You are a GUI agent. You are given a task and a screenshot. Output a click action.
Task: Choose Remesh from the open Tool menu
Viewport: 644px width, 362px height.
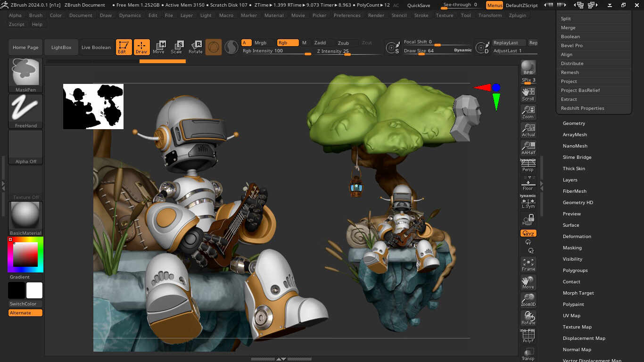(569, 72)
